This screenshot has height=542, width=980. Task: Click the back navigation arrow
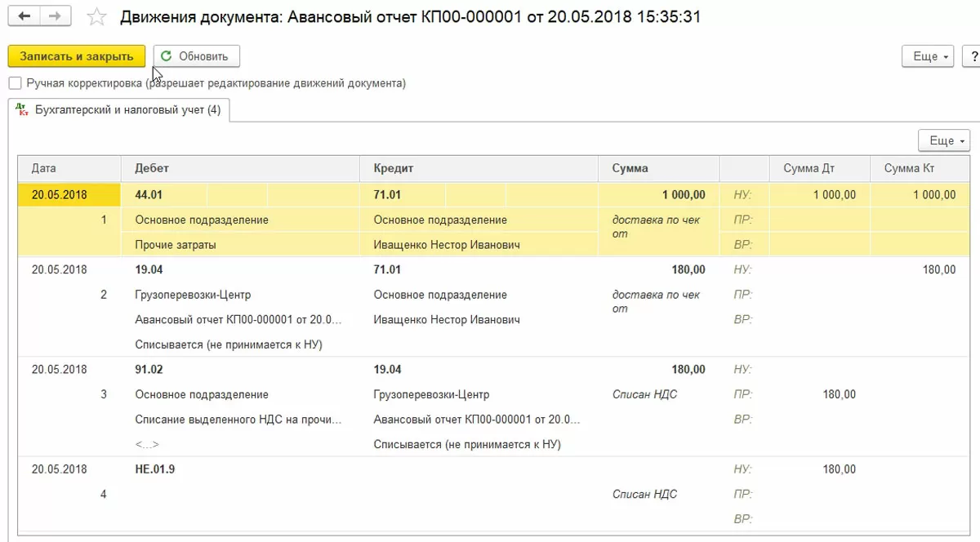pos(24,16)
